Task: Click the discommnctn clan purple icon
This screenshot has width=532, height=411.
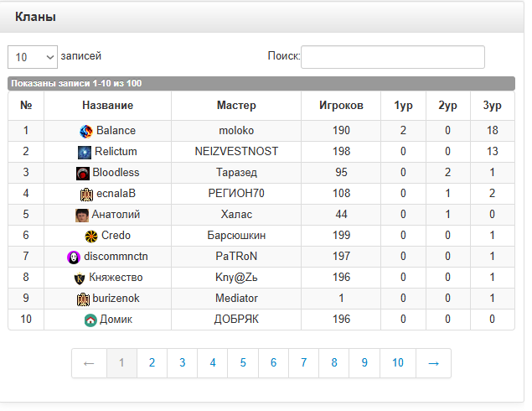Action: (73, 257)
